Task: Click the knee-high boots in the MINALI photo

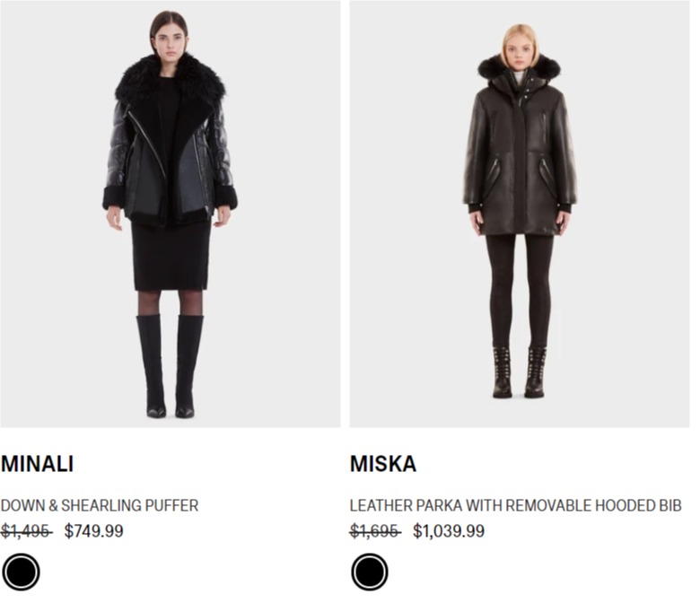Action: [x=170, y=366]
